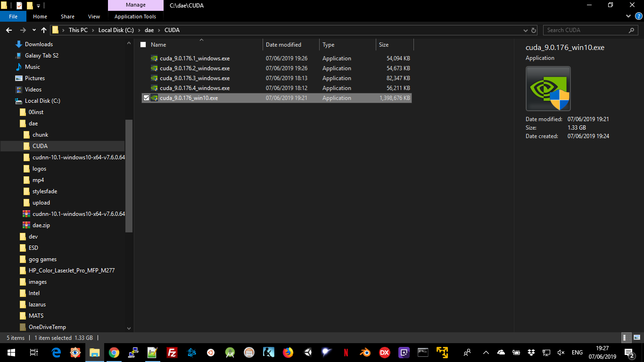644x362 pixels.
Task: Open Firefox from the taskbar
Action: coord(288,353)
